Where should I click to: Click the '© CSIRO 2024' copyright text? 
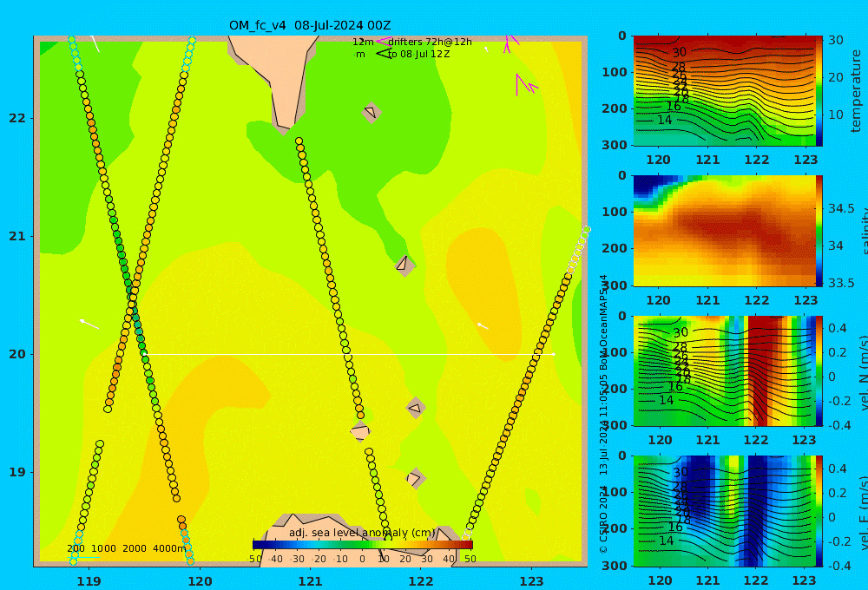click(x=603, y=520)
